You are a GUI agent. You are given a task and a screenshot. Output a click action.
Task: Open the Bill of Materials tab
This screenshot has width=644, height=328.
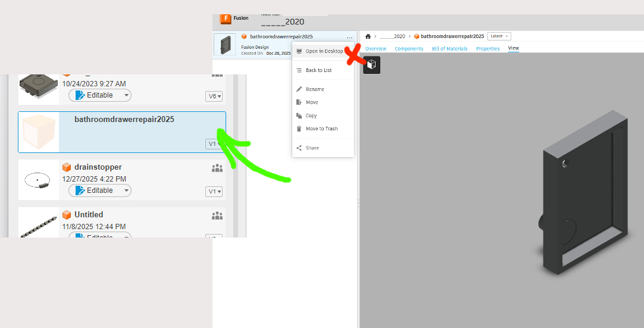450,48
